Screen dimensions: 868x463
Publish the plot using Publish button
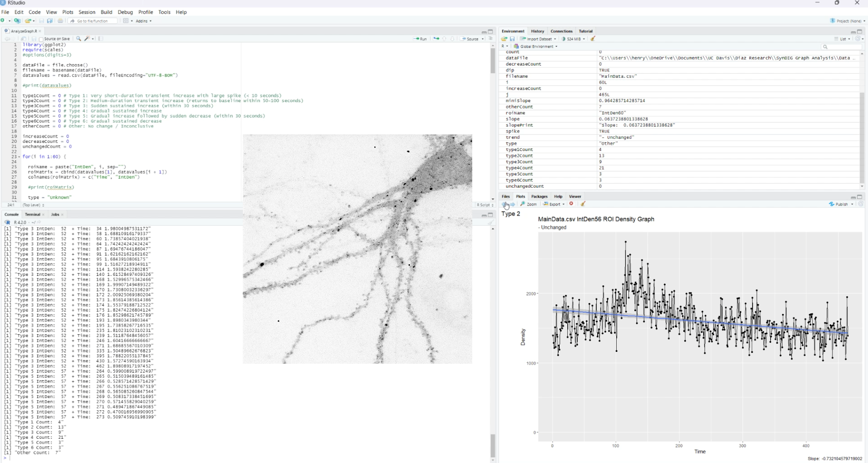pos(841,204)
